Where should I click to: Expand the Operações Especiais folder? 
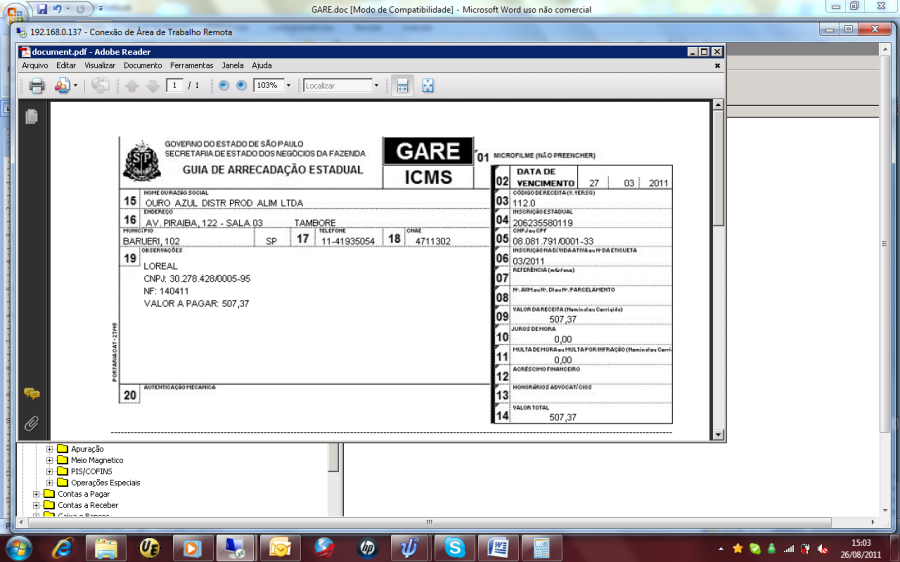coord(50,483)
